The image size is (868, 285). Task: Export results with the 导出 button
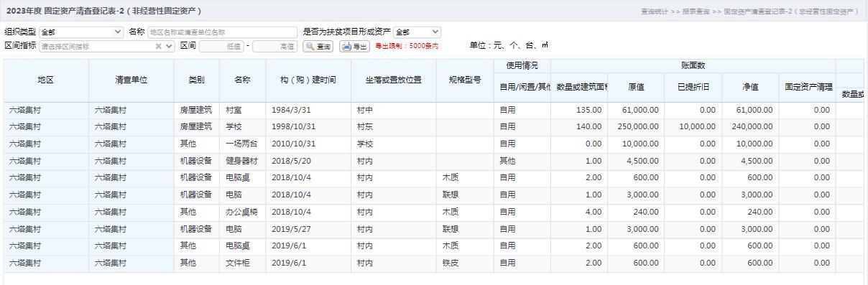click(354, 46)
